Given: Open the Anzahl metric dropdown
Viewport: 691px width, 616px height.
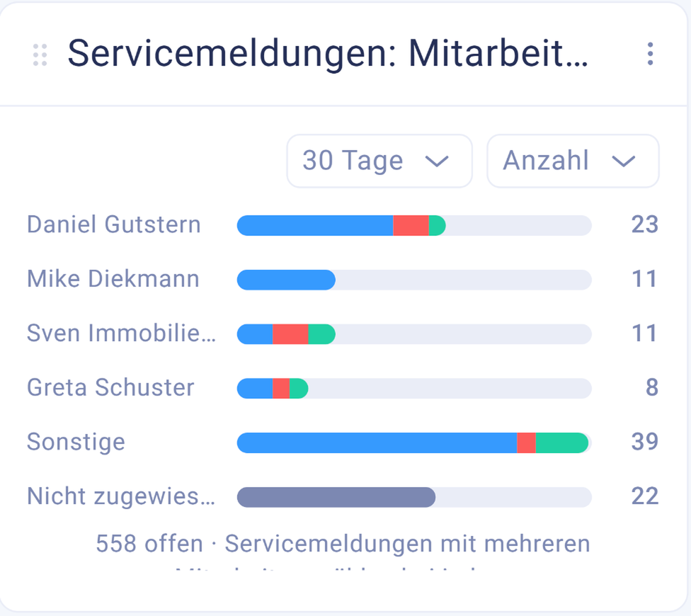Looking at the screenshot, I should point(573,161).
